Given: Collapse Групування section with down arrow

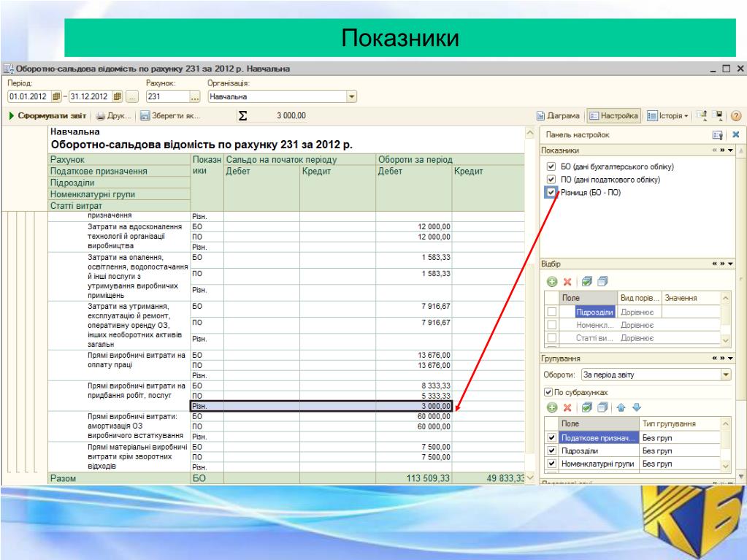Looking at the screenshot, I should coord(730,358).
